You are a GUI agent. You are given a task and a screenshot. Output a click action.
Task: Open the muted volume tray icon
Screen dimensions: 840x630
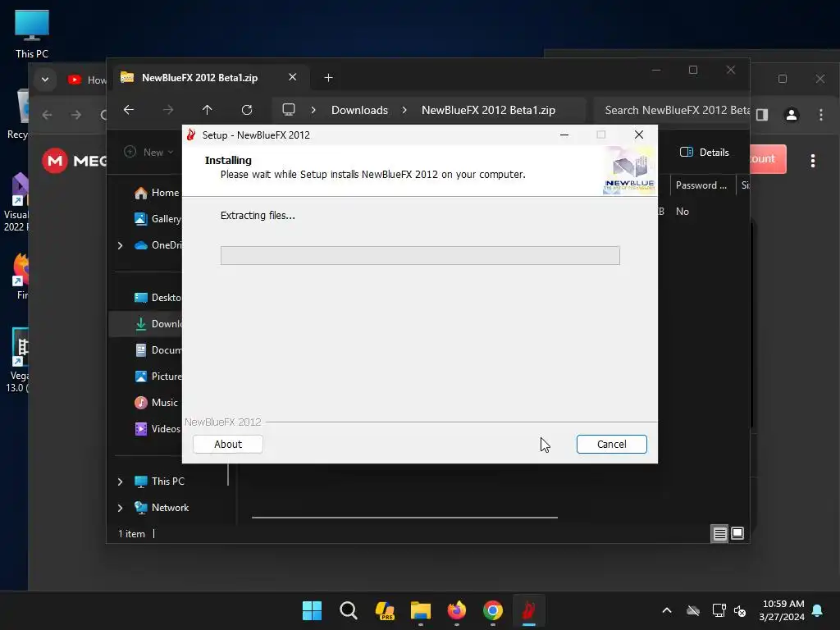pyautogui.click(x=740, y=610)
